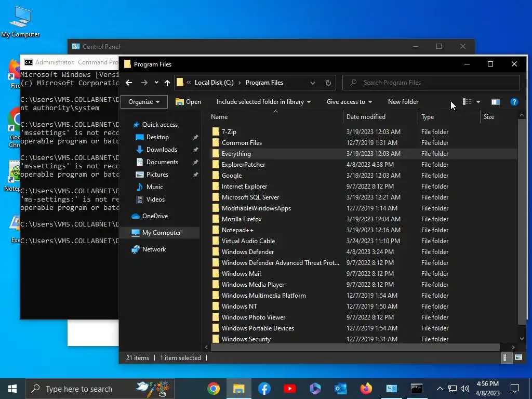532x399 pixels.
Task: Change the view with view layout icon
Action: [x=467, y=102]
